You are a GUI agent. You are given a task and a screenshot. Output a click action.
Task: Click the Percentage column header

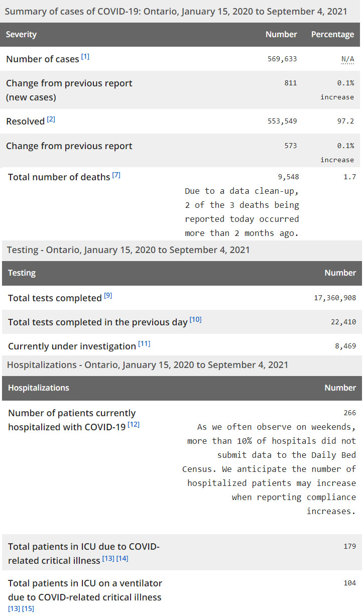pyautogui.click(x=332, y=35)
